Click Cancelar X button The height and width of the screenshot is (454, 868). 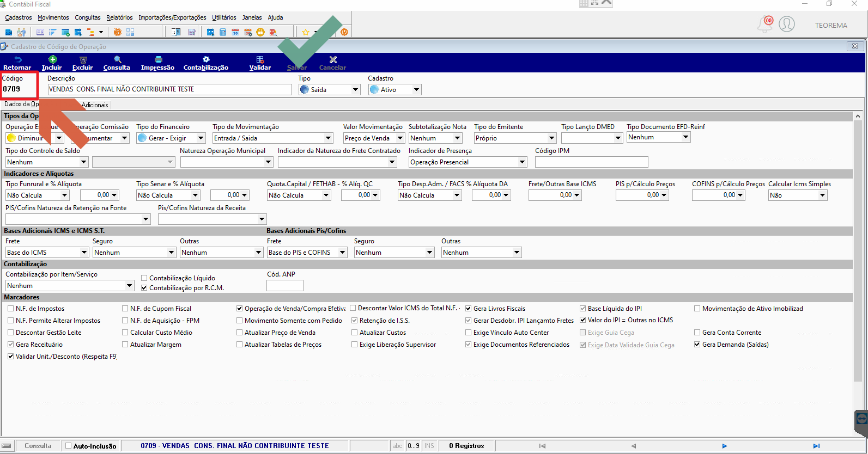click(x=332, y=63)
